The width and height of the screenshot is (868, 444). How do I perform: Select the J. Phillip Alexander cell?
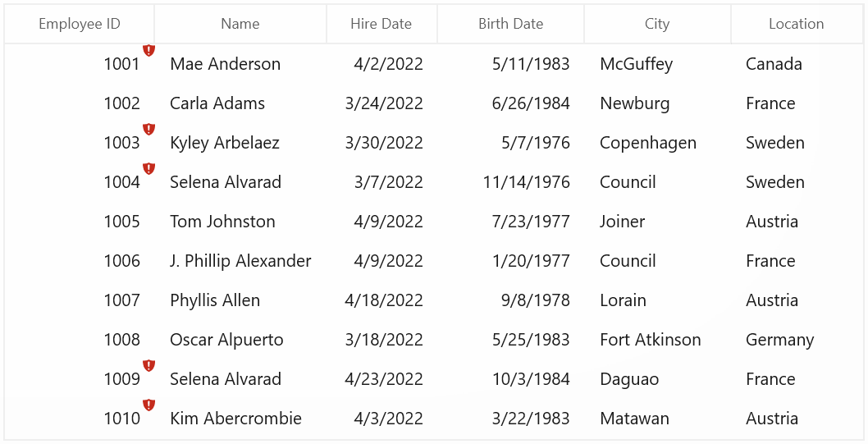[240, 261]
